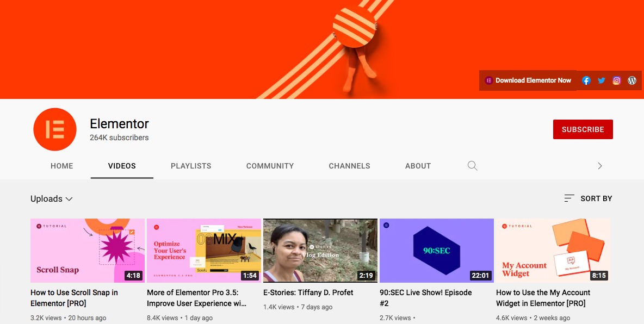Click the 22:01 duration badge

pos(480,276)
